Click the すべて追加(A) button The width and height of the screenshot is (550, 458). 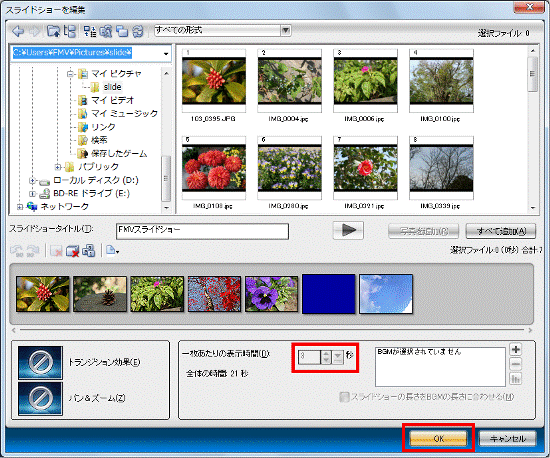click(501, 231)
